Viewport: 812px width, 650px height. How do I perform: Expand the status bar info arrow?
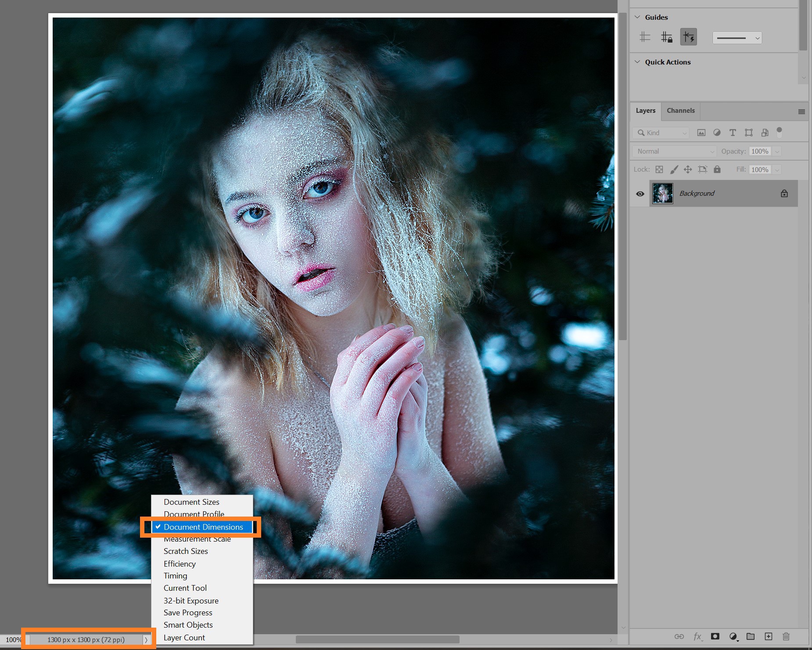[146, 640]
